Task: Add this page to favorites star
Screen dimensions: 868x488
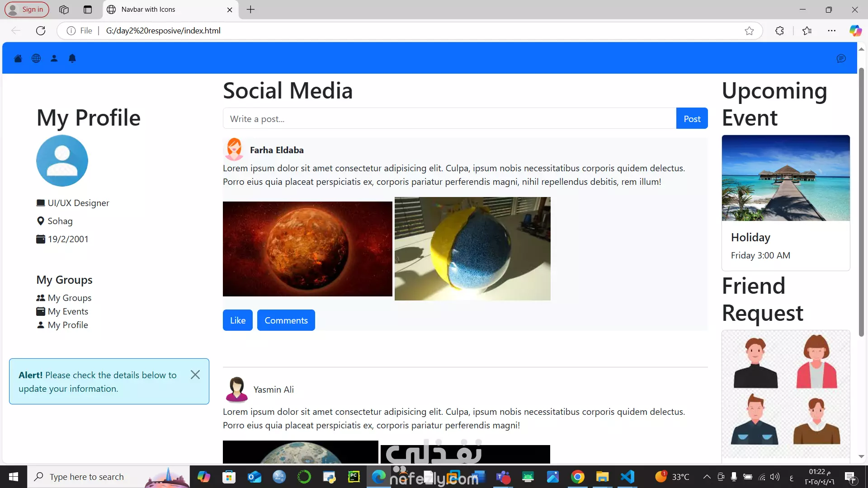Action: [x=749, y=31]
